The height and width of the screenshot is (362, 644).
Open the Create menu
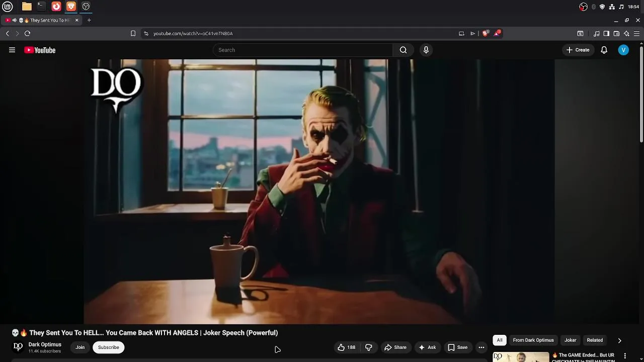578,50
